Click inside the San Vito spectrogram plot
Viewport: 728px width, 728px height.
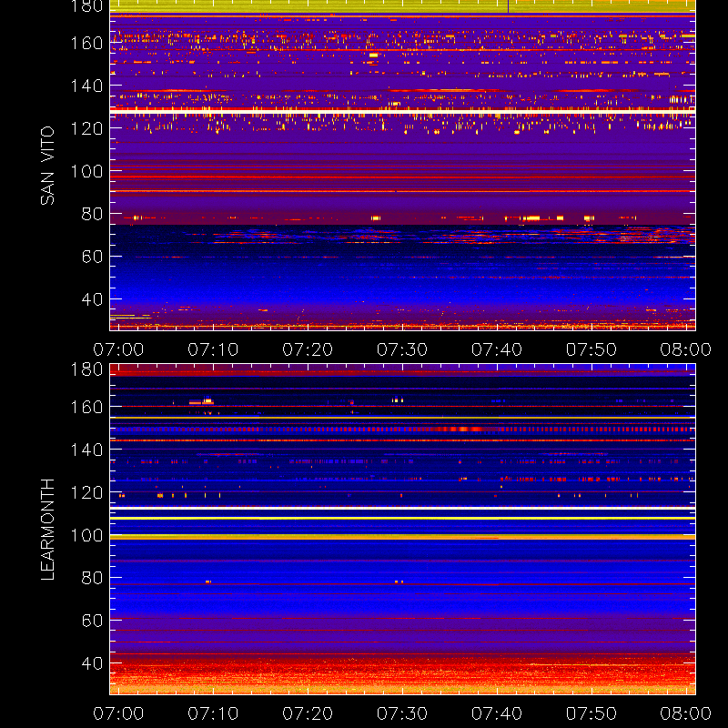pos(402,166)
